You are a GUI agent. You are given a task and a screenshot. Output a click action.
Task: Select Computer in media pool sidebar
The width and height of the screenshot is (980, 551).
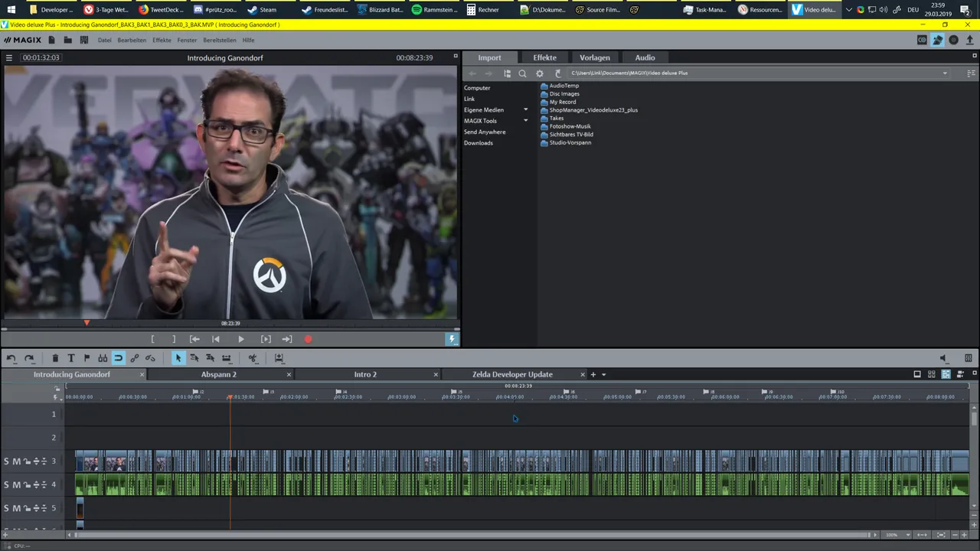click(x=477, y=88)
